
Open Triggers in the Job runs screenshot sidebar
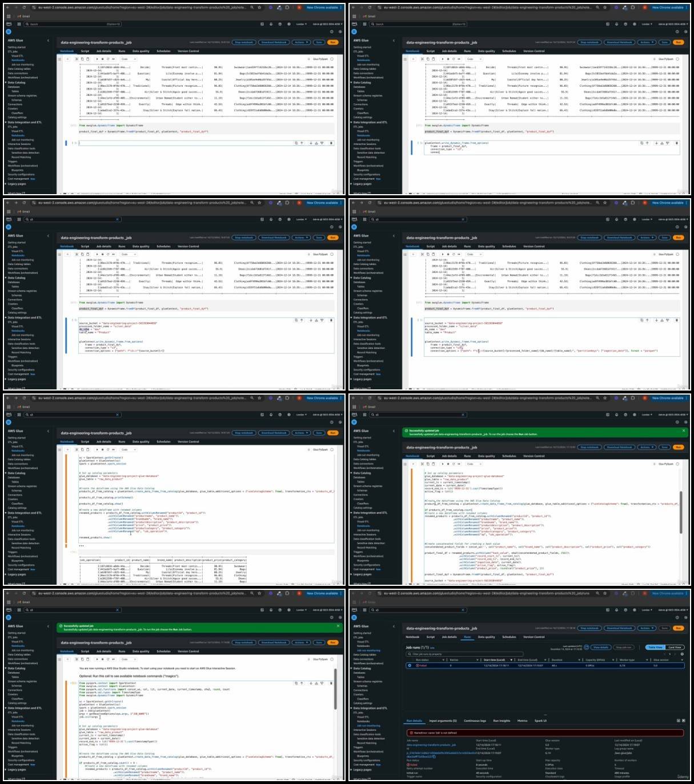click(358, 747)
